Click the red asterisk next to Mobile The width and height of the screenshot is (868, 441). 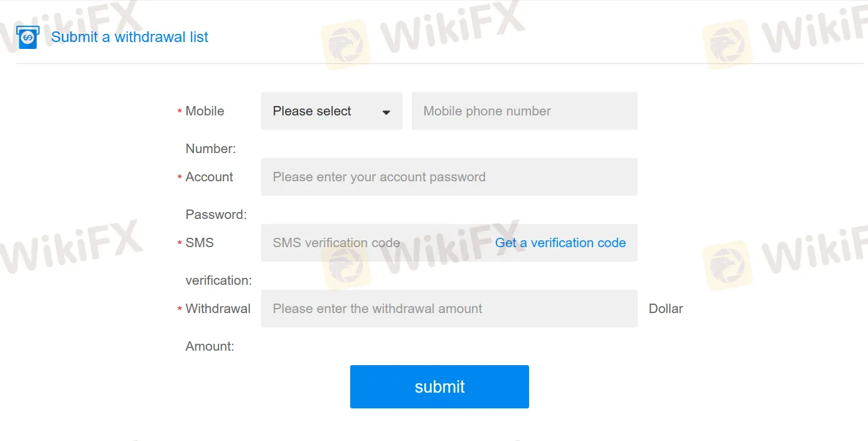tap(179, 112)
